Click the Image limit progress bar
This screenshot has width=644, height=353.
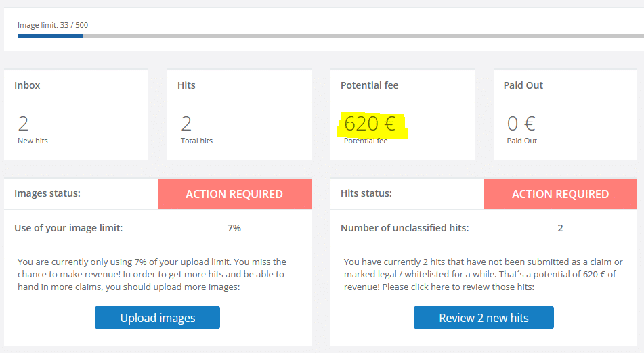pyautogui.click(x=325, y=36)
